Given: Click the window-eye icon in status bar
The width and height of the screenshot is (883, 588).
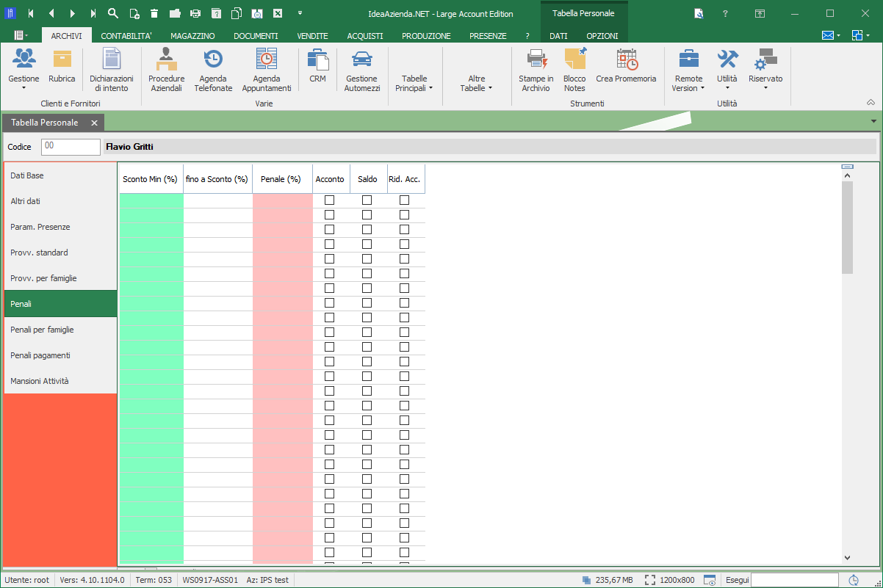Looking at the screenshot, I should (x=710, y=580).
